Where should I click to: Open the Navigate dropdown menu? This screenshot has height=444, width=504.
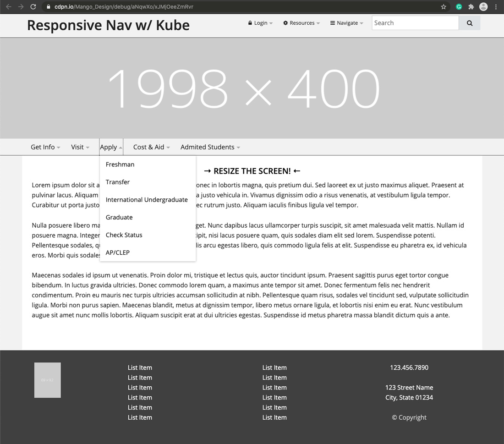pos(346,23)
